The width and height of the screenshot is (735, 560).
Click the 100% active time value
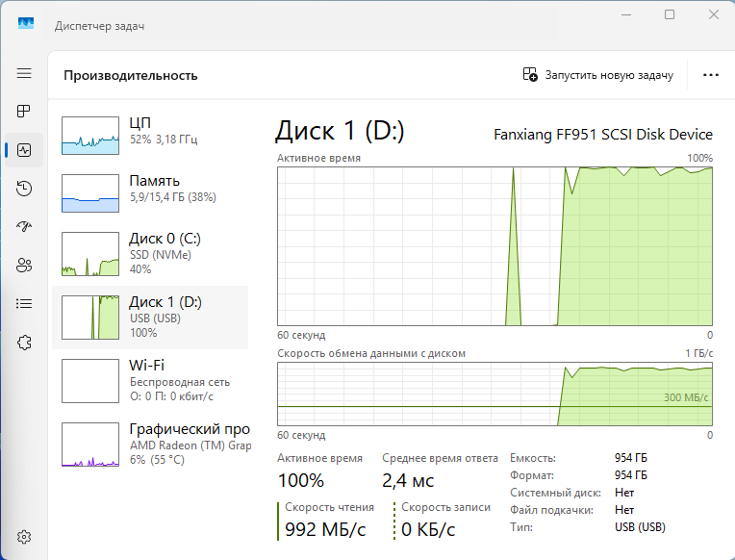300,481
